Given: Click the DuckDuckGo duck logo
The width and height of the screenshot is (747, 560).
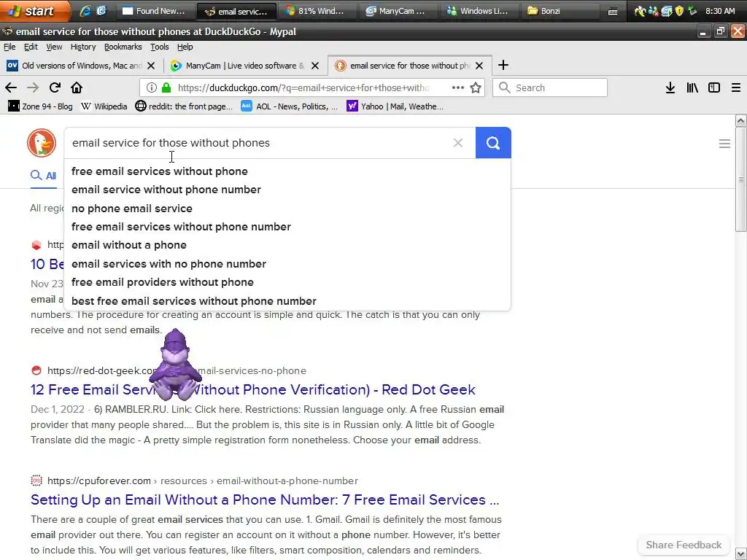Looking at the screenshot, I should pos(42,142).
